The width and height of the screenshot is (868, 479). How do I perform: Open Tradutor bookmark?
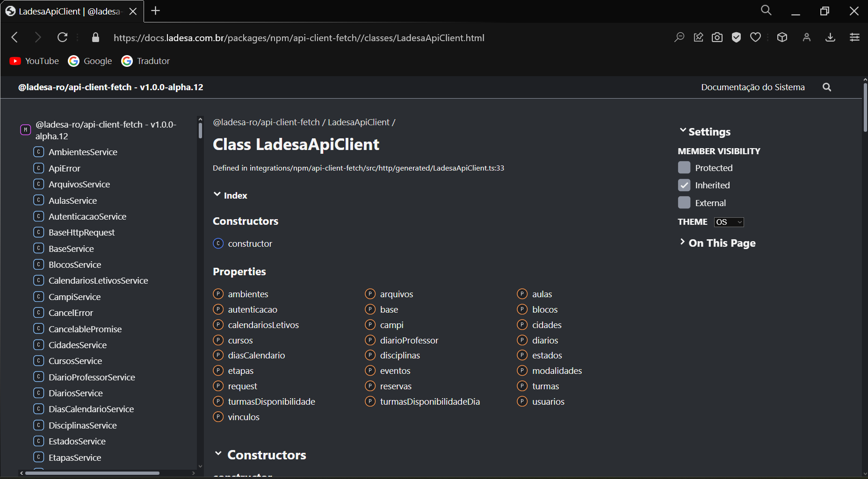point(145,61)
